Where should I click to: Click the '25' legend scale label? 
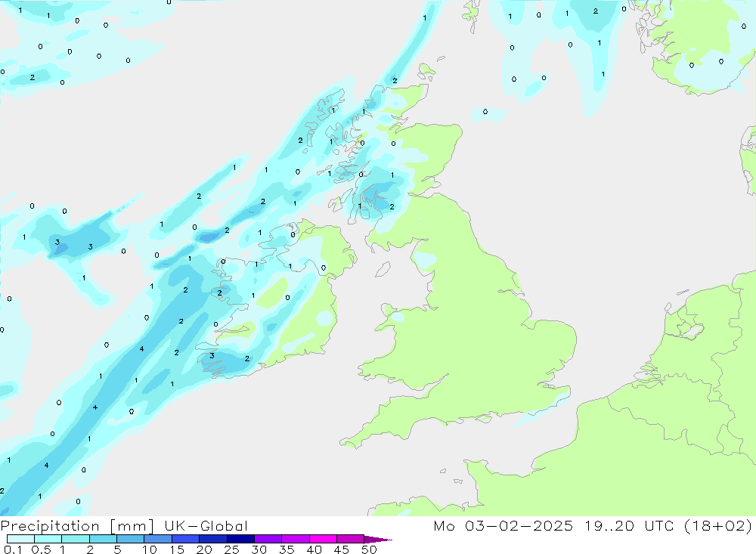(231, 549)
